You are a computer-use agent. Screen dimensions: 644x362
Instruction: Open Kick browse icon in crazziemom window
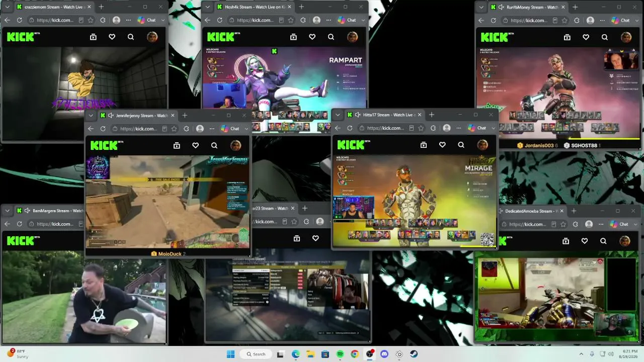pyautogui.click(x=93, y=37)
